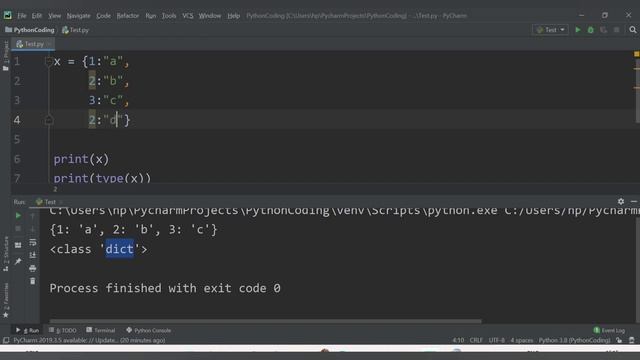Toggle scroll to end in Run console

coord(33,255)
